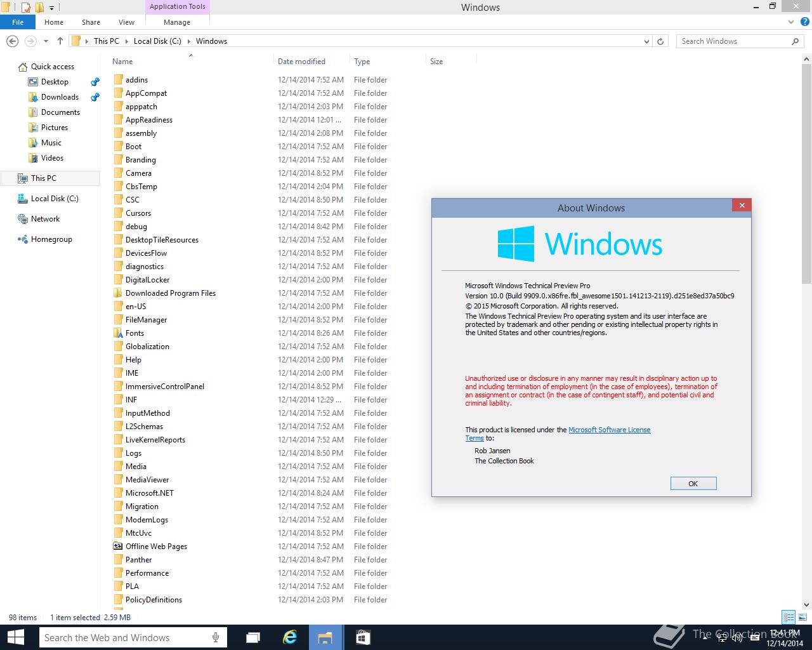Open the File menu
812x650 pixels.
18,22
